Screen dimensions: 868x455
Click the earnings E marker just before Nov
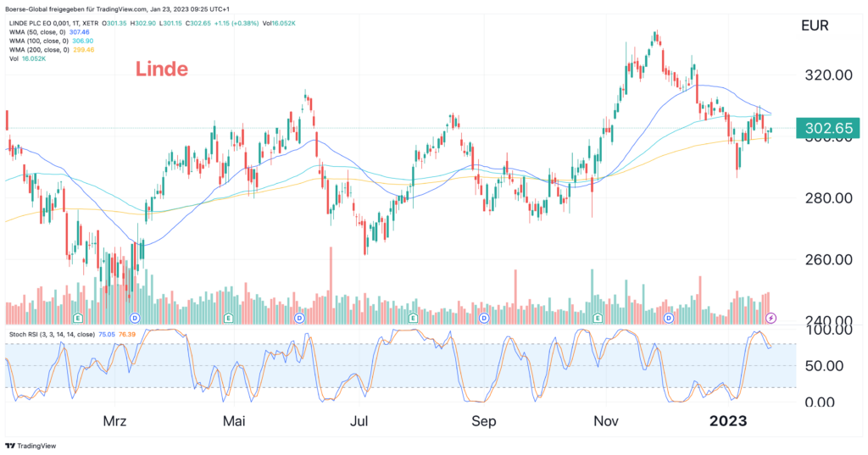coord(598,319)
